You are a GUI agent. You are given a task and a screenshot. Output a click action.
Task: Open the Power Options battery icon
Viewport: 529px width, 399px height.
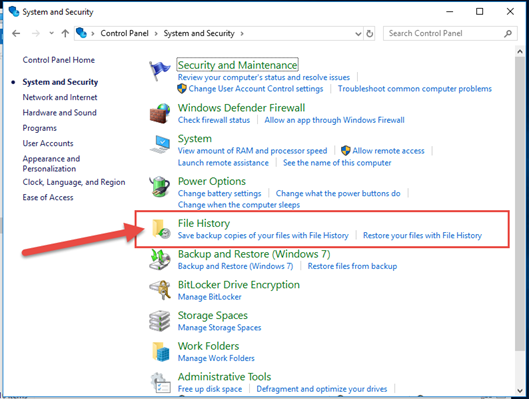[x=159, y=186]
